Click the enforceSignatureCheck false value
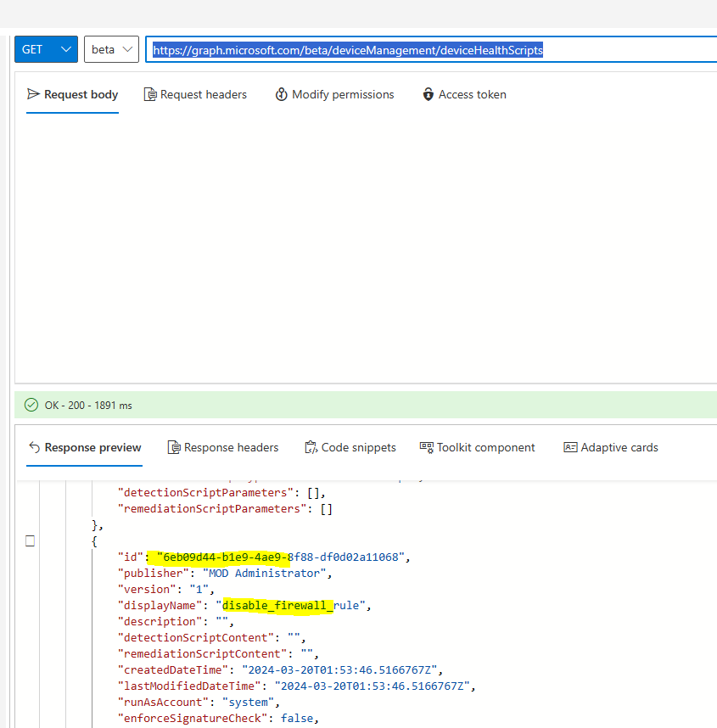The width and height of the screenshot is (717, 728). click(x=297, y=719)
